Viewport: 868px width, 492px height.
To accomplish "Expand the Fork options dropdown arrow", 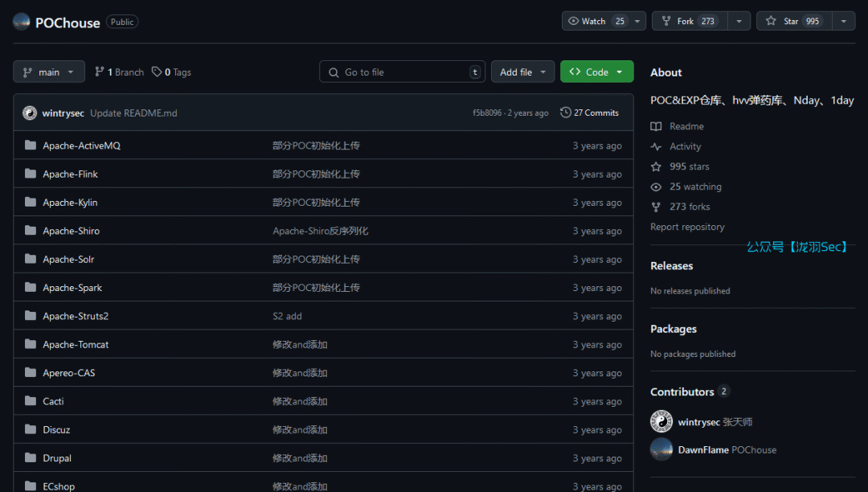I will tap(739, 21).
